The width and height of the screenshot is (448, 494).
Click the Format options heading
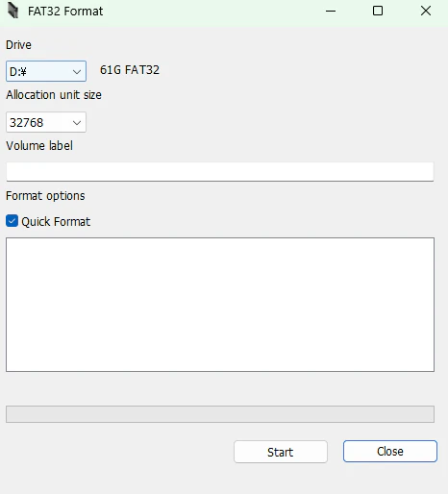[x=45, y=196]
